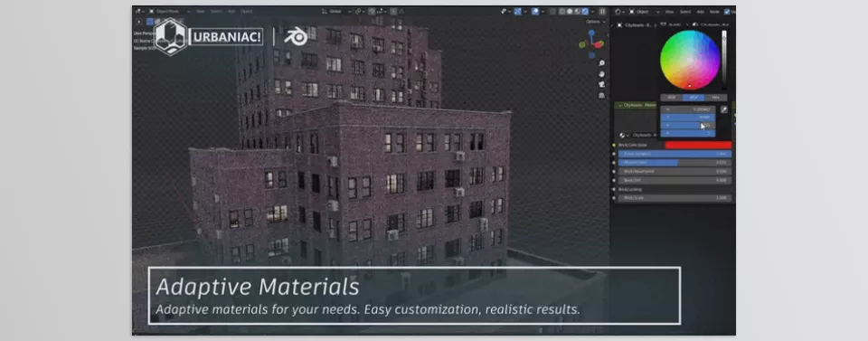Switch color picker to RGB tab

tap(671, 98)
